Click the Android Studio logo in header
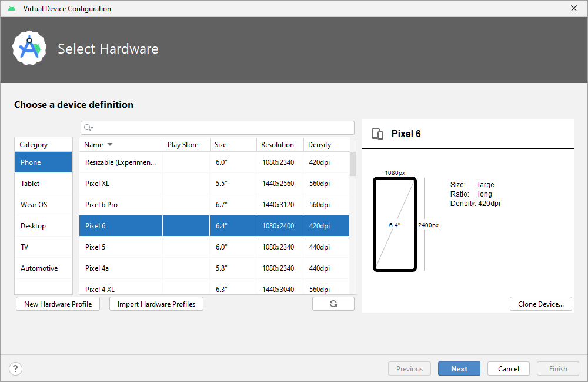Image resolution: width=588 pixels, height=382 pixels. tap(29, 48)
